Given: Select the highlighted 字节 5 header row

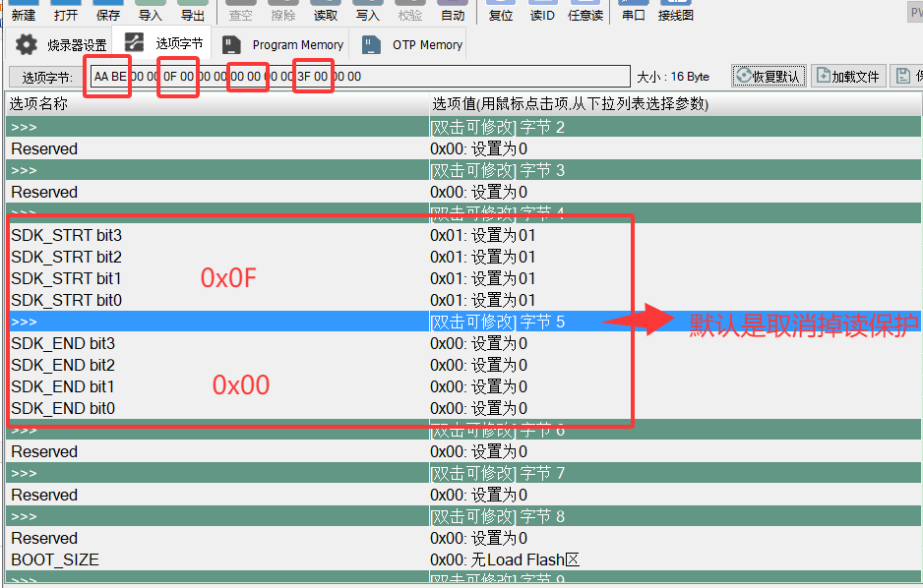Looking at the screenshot, I should (x=295, y=322).
